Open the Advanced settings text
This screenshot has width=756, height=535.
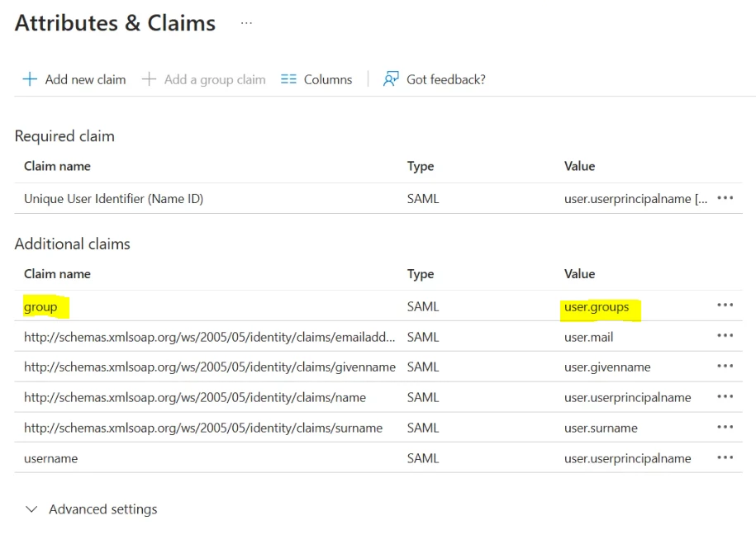[x=103, y=509]
